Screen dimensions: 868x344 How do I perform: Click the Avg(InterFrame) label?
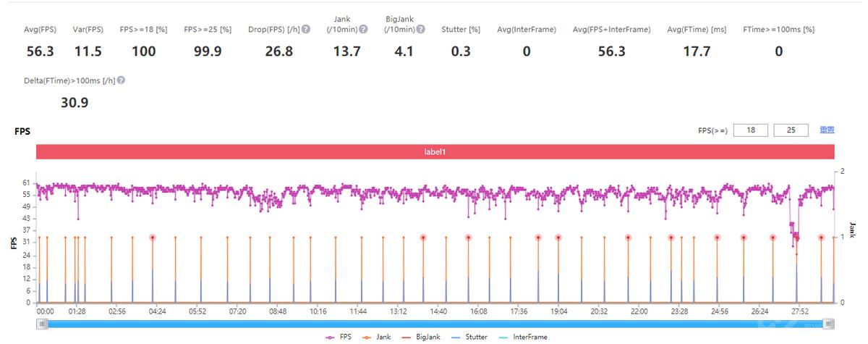tap(527, 30)
